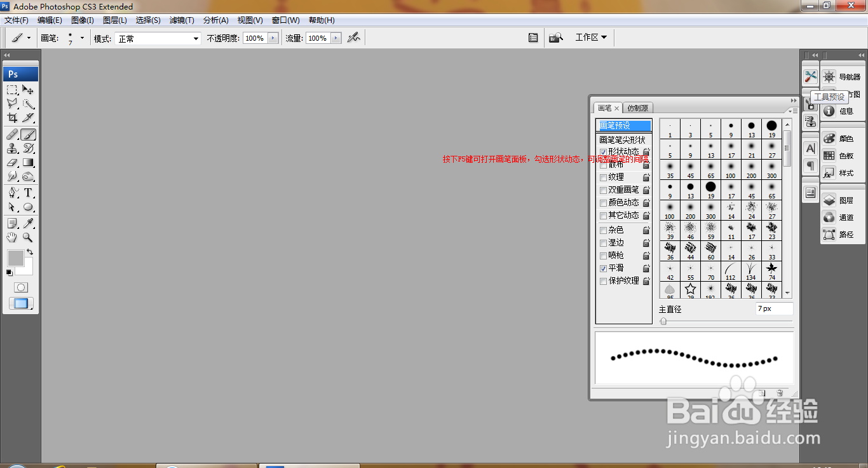Open the Color panel
Image resolution: width=868 pixels, height=468 pixels.
click(x=839, y=139)
